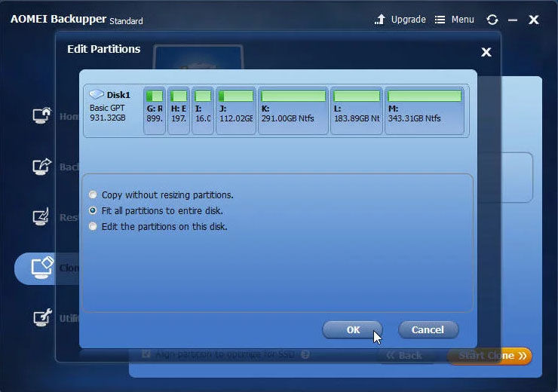
Task: Click the Edit Partitions title text
Action: tap(103, 49)
